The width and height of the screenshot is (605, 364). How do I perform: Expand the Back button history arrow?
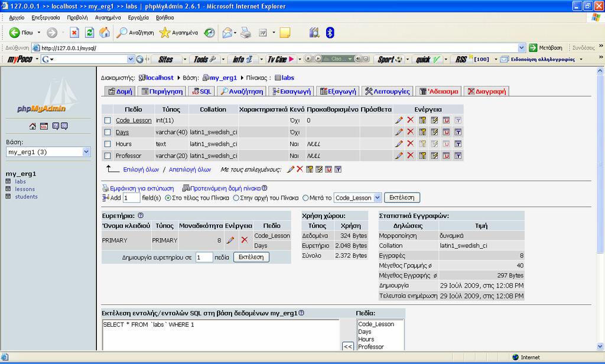[x=38, y=33]
